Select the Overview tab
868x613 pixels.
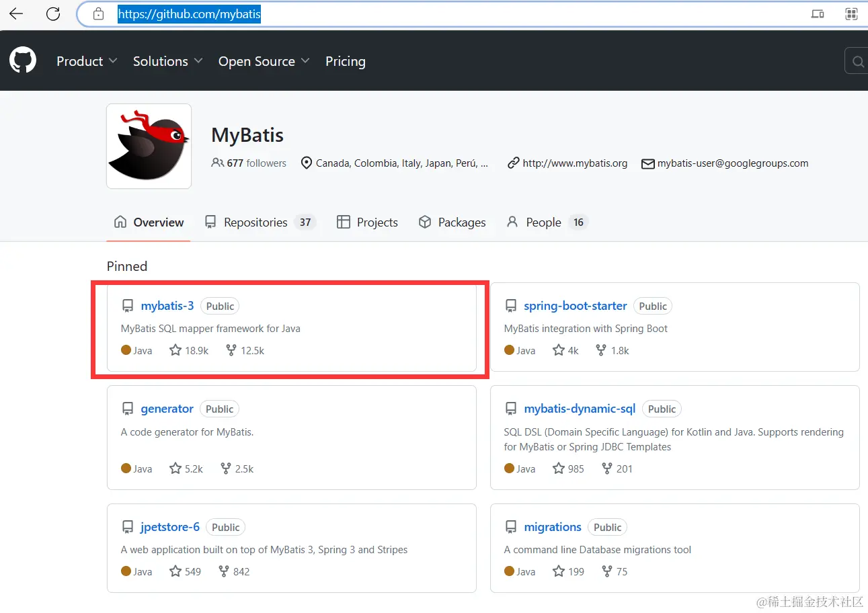click(149, 222)
